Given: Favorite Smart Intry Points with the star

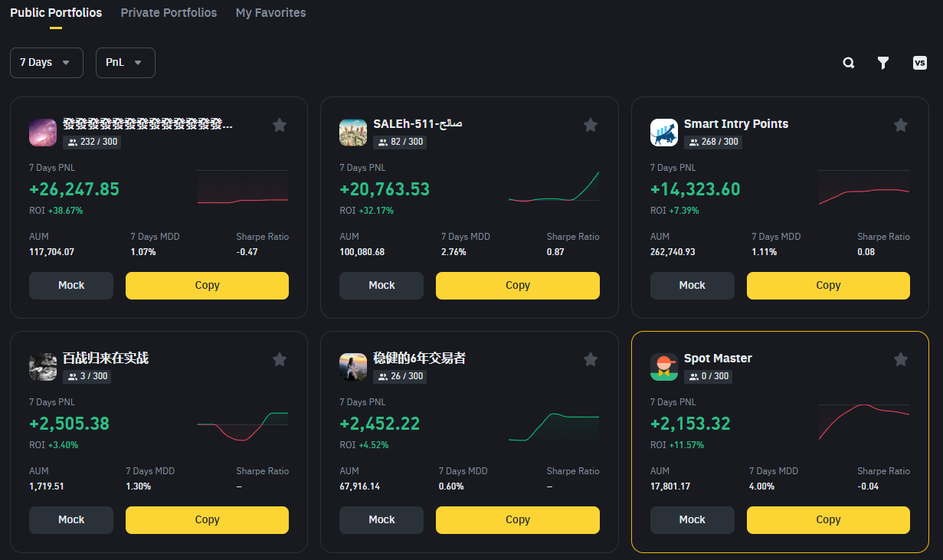Looking at the screenshot, I should click(x=901, y=124).
